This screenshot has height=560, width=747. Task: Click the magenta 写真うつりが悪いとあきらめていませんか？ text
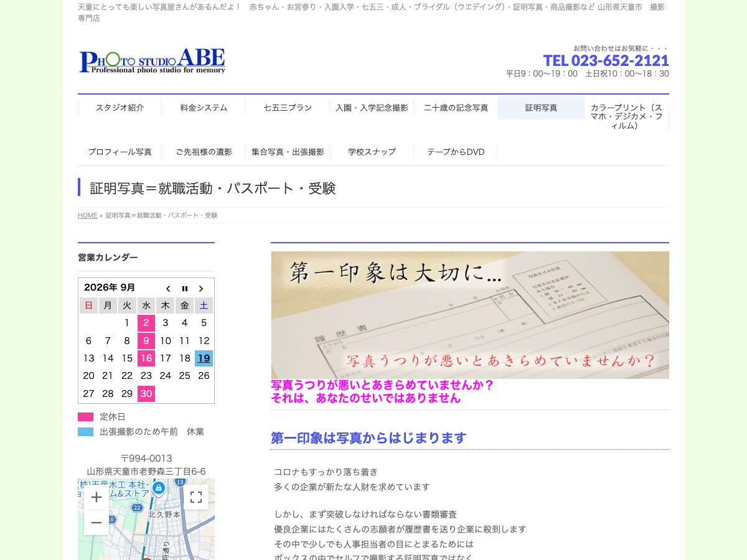pos(382,385)
